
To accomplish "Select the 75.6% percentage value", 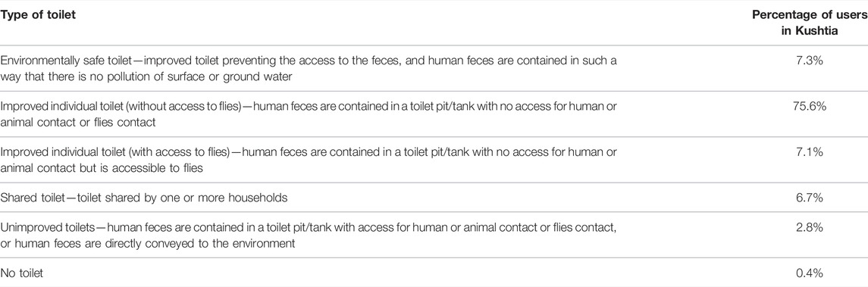I will (810, 106).
